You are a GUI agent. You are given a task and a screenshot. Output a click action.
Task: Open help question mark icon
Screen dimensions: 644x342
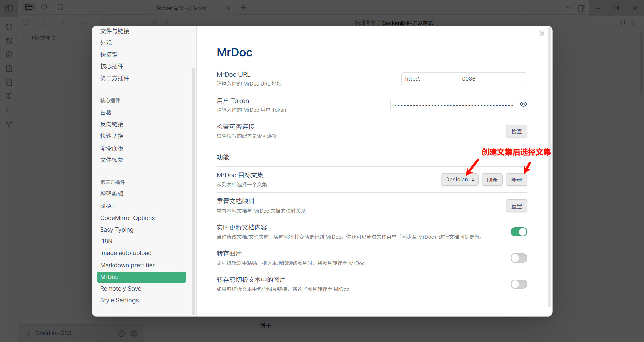click(x=121, y=333)
